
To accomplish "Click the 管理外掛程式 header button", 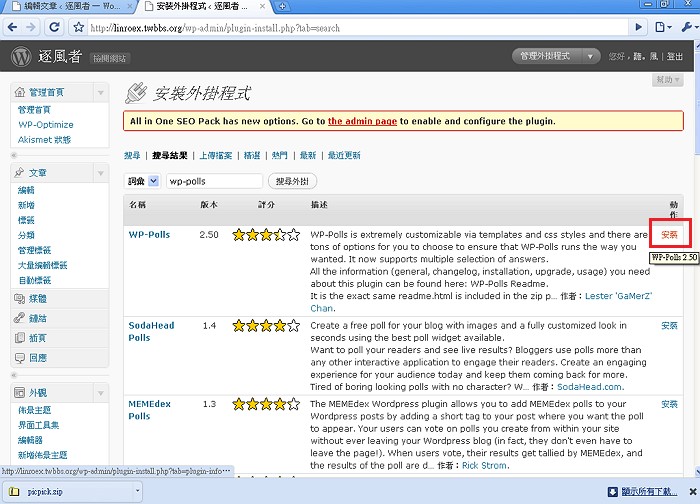I will coord(546,56).
